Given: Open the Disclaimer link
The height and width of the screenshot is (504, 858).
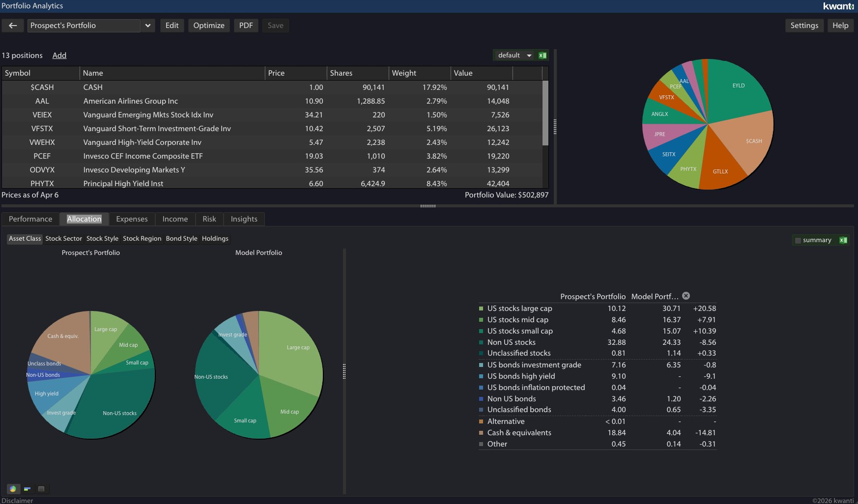Looking at the screenshot, I should coord(17,501).
